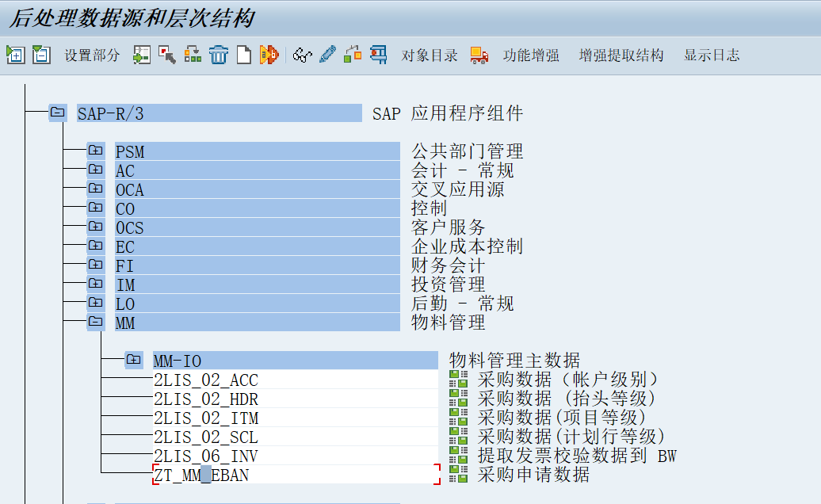The width and height of the screenshot is (821, 504).
Task: Click the text SAP 应用程序组件
Action: click(448, 113)
